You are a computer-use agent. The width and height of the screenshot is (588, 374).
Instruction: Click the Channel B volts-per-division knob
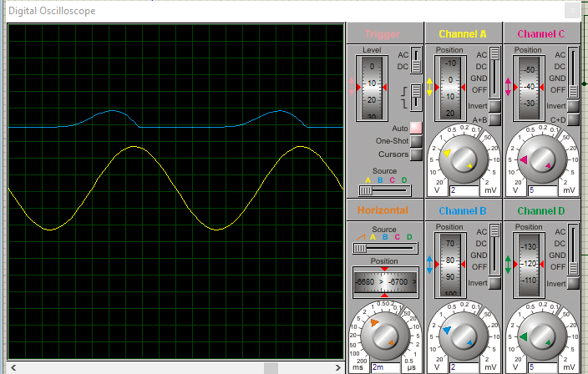click(x=464, y=336)
